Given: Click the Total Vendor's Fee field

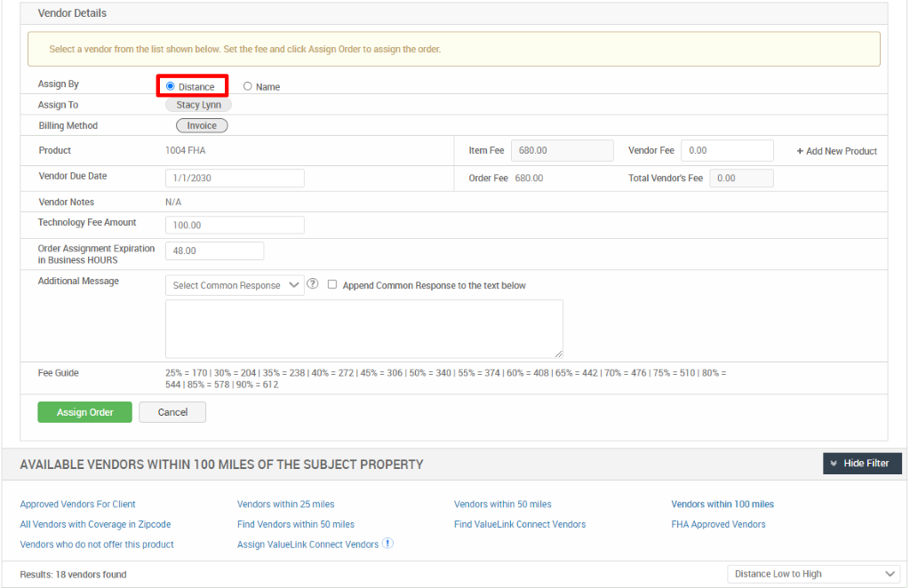Looking at the screenshot, I should (741, 179).
